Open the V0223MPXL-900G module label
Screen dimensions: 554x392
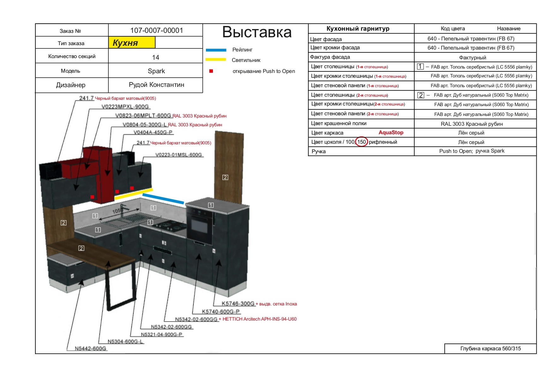(125, 107)
